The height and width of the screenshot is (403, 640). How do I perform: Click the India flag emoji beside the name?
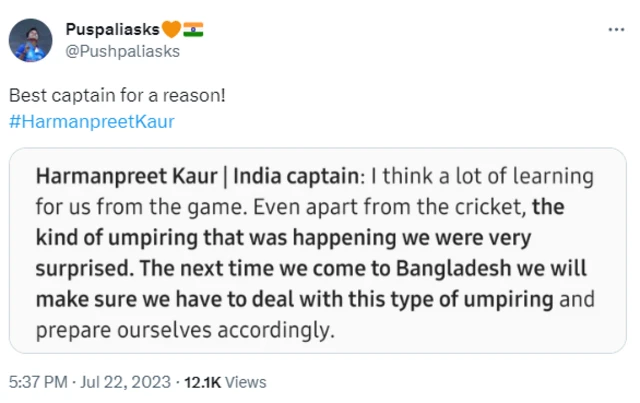tap(193, 31)
